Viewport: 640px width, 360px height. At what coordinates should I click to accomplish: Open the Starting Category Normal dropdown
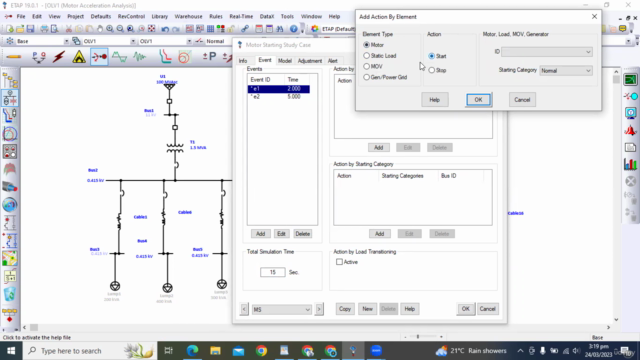click(x=566, y=71)
